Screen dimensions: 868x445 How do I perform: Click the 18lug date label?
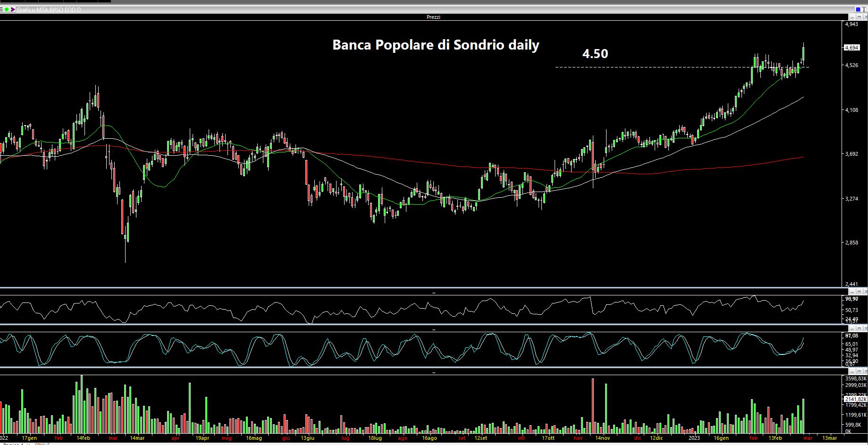pos(375,438)
